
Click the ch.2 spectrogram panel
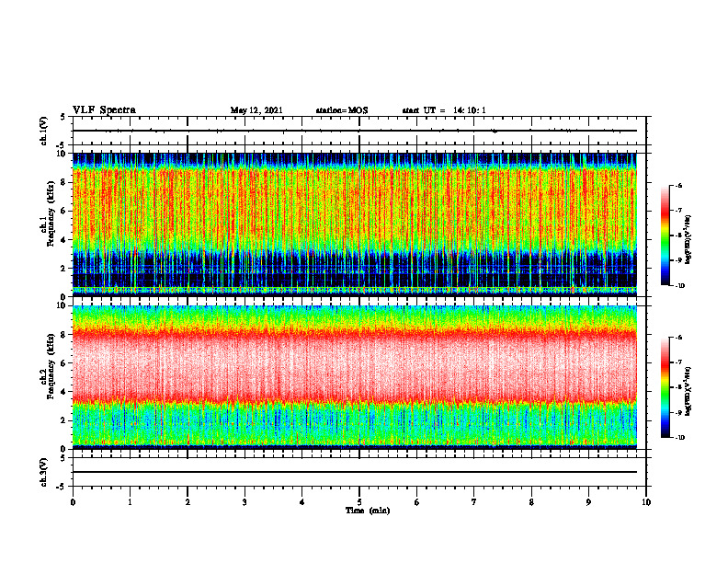pyautogui.click(x=354, y=377)
